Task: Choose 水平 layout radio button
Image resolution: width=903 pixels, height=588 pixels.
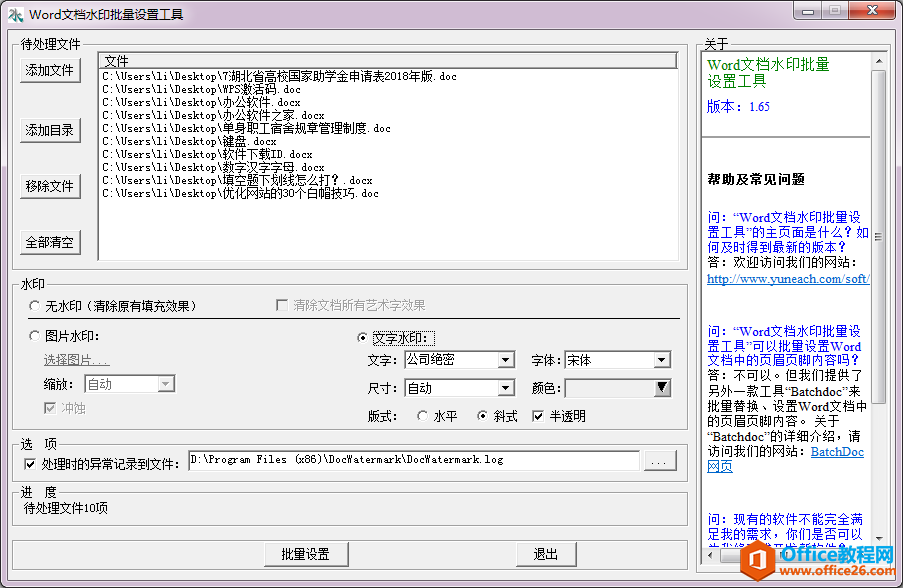Action: (x=423, y=416)
